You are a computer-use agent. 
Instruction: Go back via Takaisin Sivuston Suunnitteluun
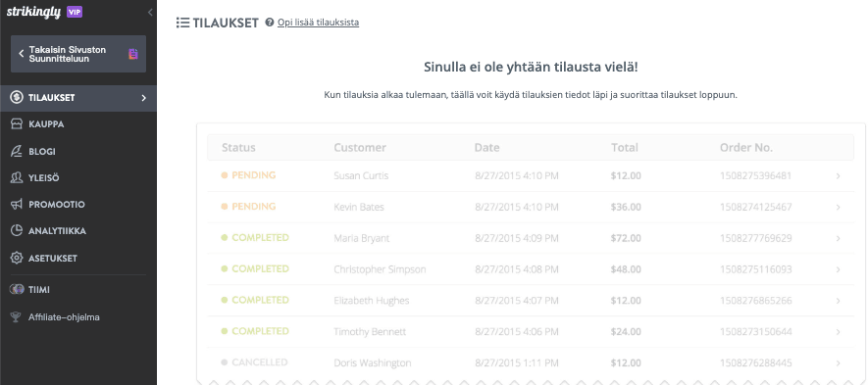78,54
